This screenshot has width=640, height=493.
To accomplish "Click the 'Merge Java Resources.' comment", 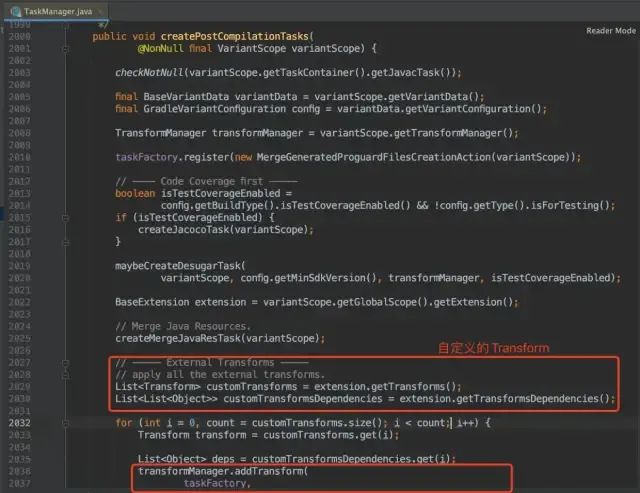I will click(x=183, y=326).
